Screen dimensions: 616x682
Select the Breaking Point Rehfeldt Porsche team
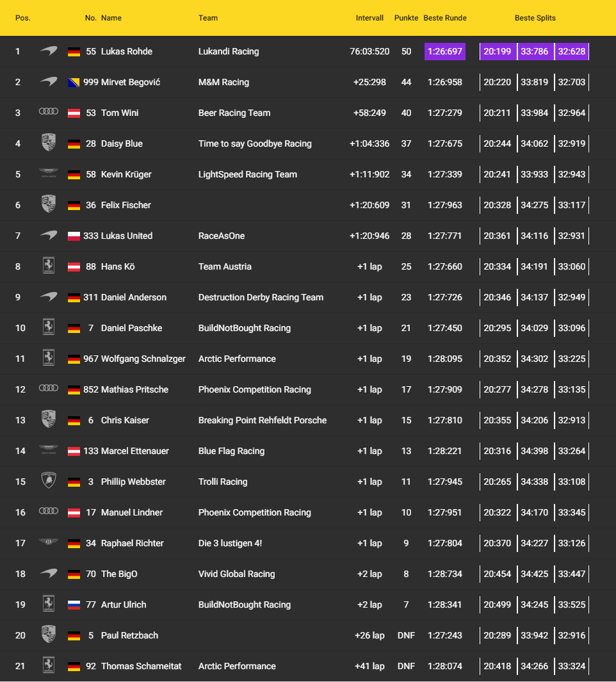click(x=263, y=420)
